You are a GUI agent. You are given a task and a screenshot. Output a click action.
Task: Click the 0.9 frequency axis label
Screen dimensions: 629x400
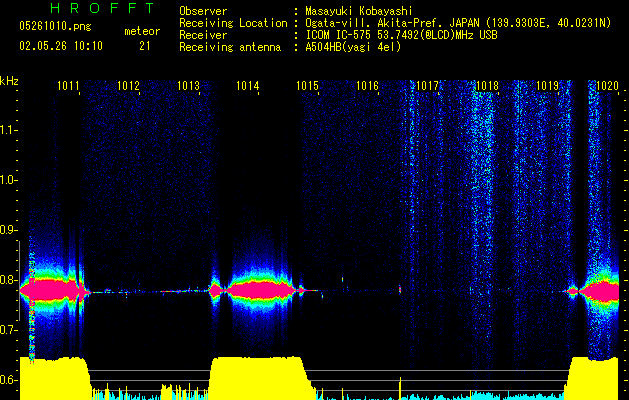[x=8, y=230]
